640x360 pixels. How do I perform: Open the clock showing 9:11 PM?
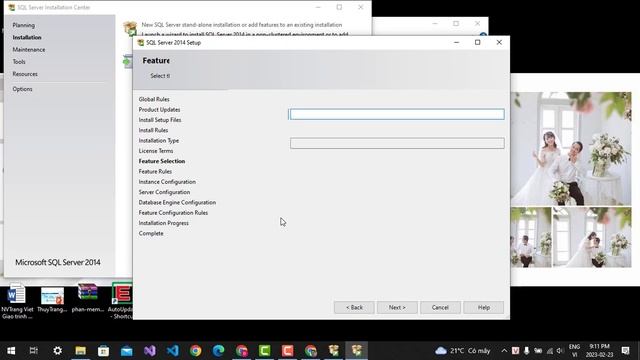pos(600,350)
